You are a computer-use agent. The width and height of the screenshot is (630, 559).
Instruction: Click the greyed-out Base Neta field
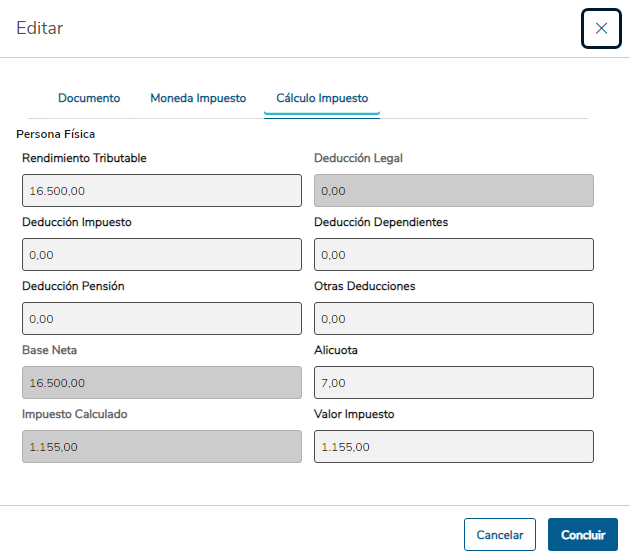point(161,382)
